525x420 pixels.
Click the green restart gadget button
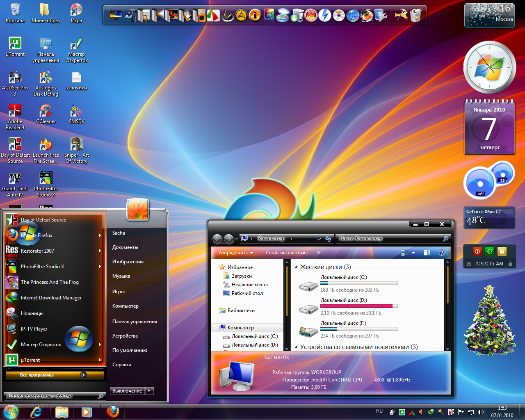[x=489, y=251]
